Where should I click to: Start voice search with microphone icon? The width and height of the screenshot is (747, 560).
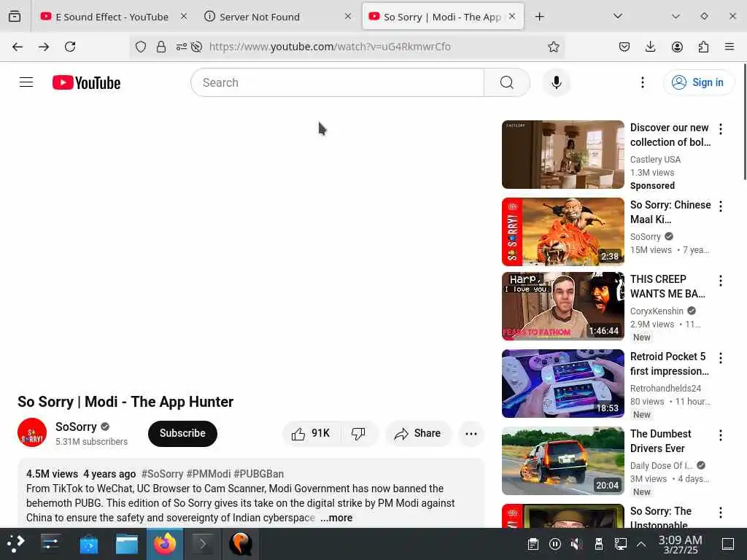(x=556, y=82)
